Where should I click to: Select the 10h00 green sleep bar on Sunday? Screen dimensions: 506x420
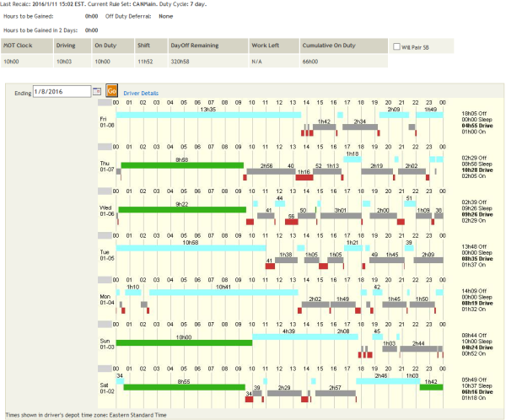pyautogui.click(x=184, y=342)
